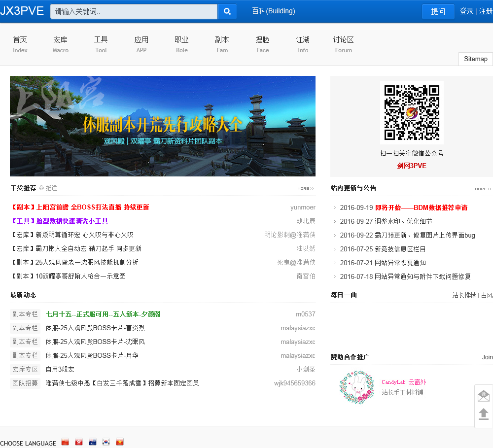Open the 体服副本开荒先行攻略大全 banner
This screenshot has height=448, width=493.
(163, 126)
